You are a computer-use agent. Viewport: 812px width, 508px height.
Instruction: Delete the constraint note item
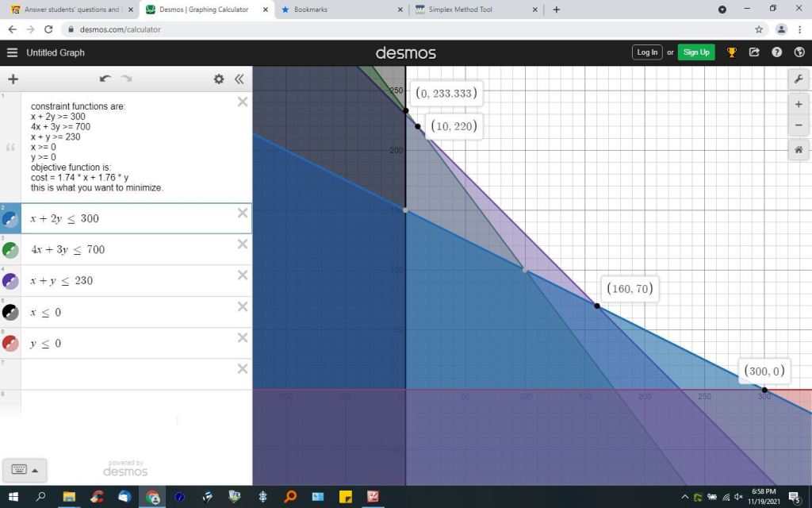(243, 102)
